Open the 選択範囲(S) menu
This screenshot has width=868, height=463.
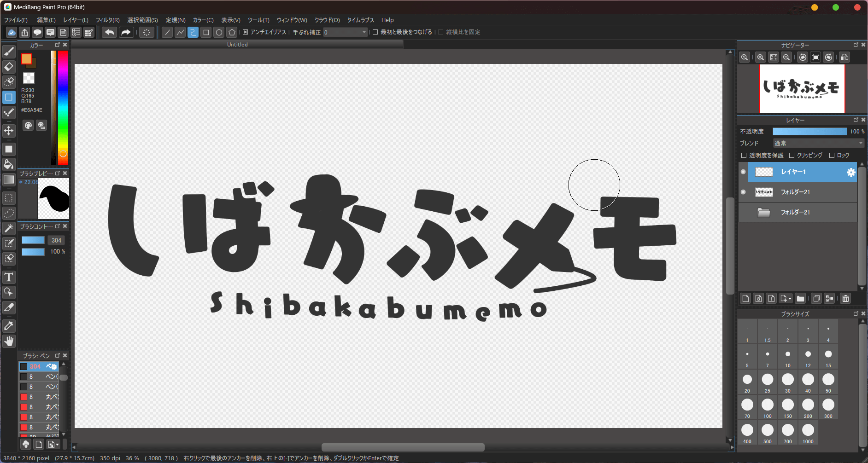142,20
